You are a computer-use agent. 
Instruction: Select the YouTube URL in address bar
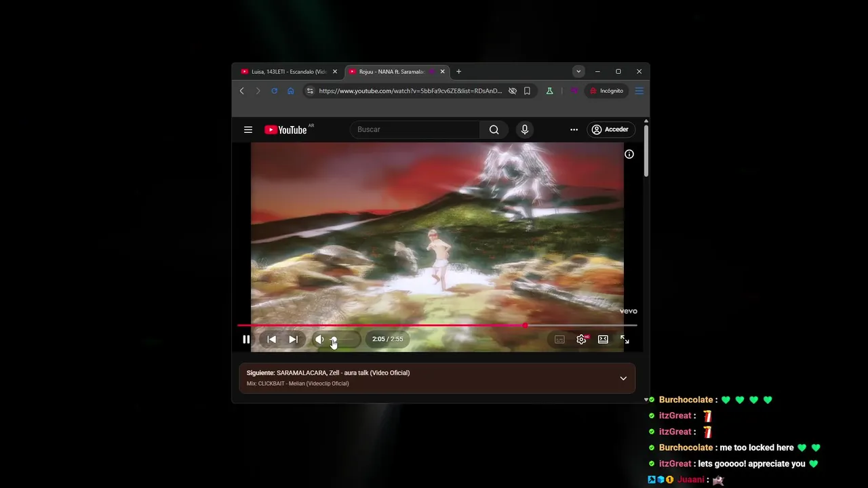click(410, 91)
